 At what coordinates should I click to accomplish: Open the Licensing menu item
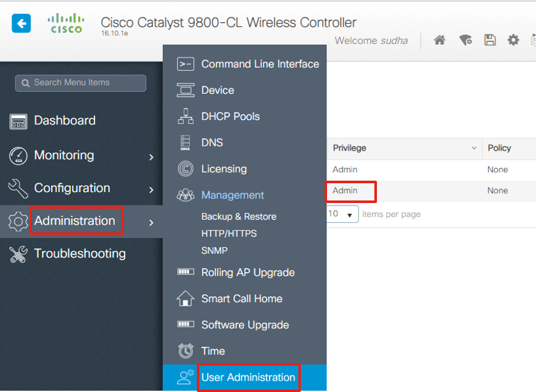224,169
